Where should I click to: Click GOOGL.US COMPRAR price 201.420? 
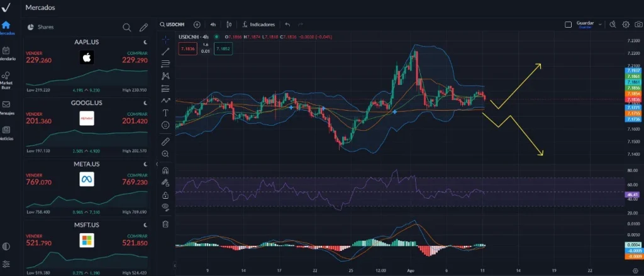[135, 121]
